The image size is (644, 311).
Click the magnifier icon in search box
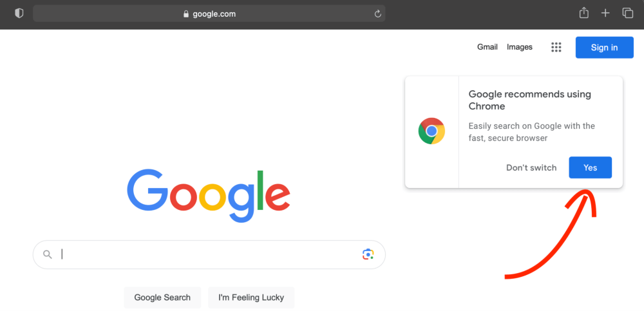coord(48,254)
